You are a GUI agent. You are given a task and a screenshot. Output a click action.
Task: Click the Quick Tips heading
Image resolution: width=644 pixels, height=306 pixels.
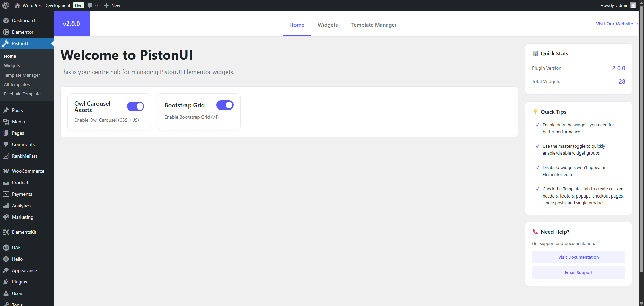coord(553,112)
